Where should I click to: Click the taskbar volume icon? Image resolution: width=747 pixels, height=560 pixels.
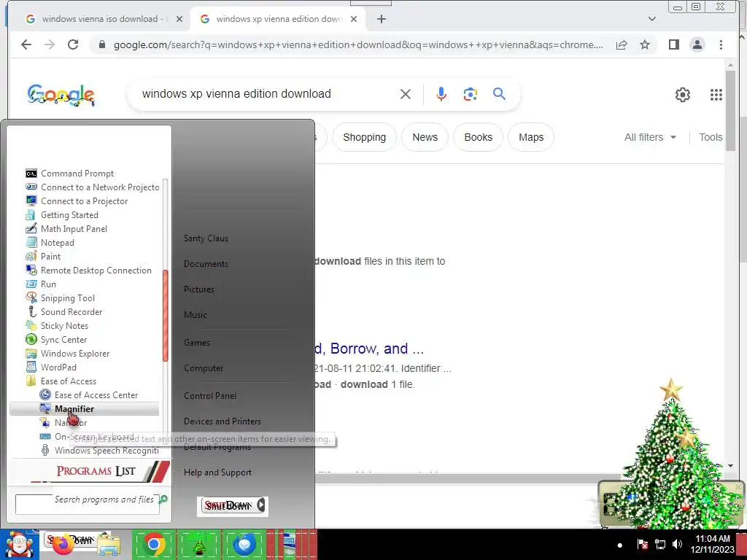[x=677, y=544]
